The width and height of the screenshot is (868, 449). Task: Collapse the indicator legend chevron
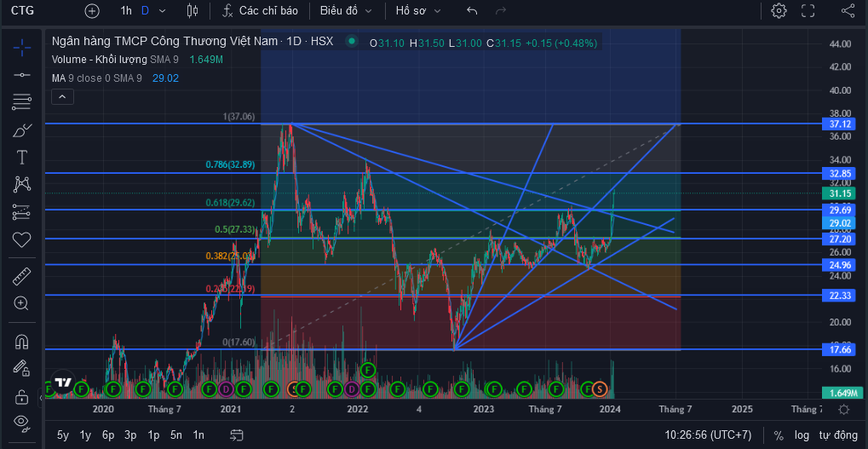click(62, 97)
